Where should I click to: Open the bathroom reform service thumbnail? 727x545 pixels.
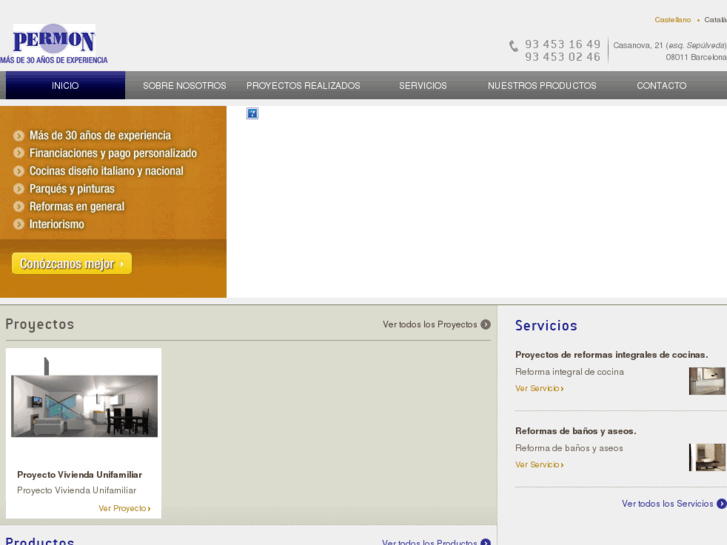(707, 457)
